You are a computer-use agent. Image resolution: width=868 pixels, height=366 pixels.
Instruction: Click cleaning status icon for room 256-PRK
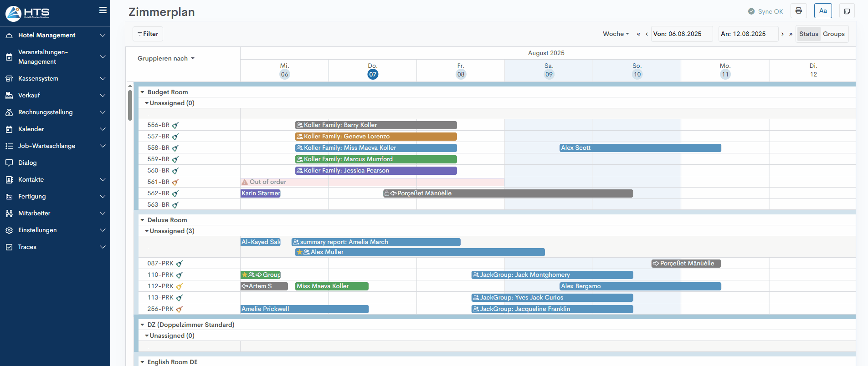(179, 309)
